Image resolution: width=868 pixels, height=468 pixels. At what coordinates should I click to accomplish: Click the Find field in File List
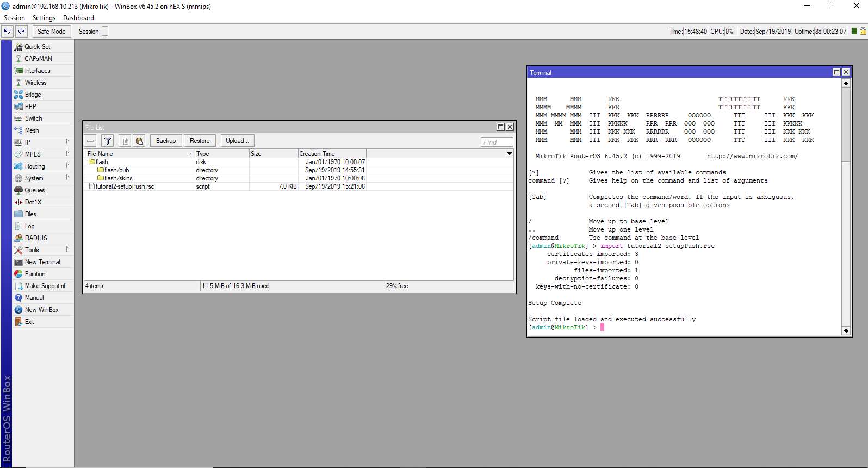(x=497, y=142)
